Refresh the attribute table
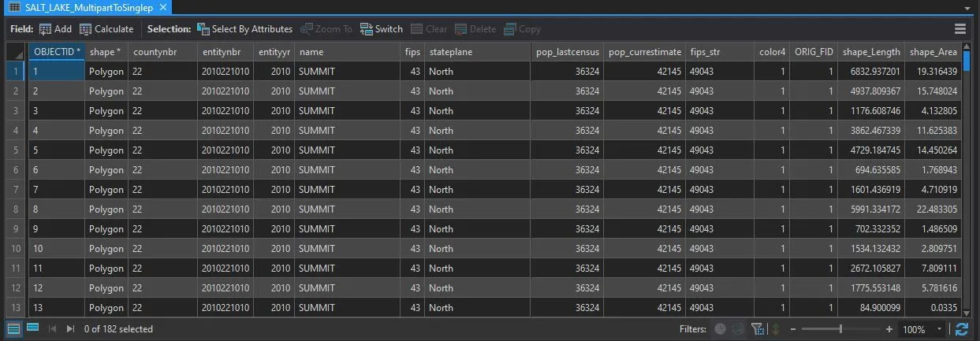Screen dimensions: 980x341 click(x=962, y=329)
